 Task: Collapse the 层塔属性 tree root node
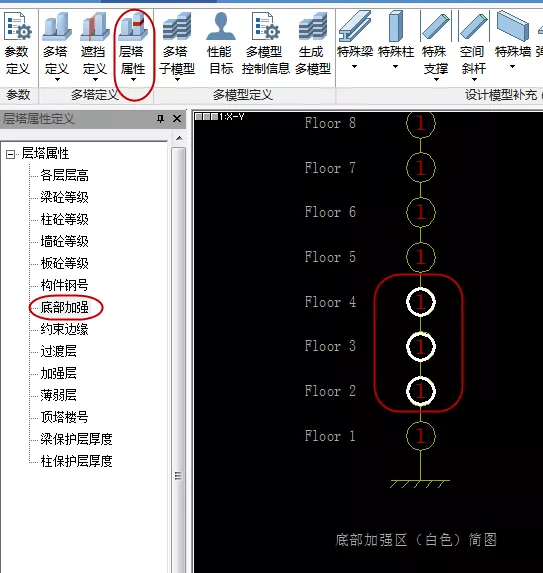point(10,154)
